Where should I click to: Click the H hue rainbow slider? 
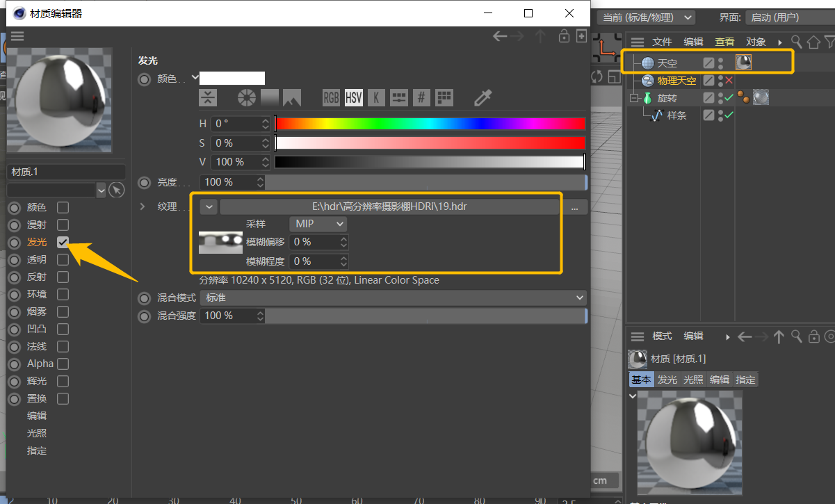[430, 124]
